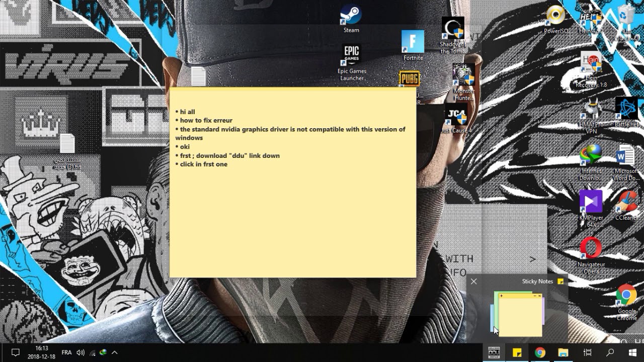
Task: Select the Sticky Notes preview thumbnail
Action: [x=518, y=314]
